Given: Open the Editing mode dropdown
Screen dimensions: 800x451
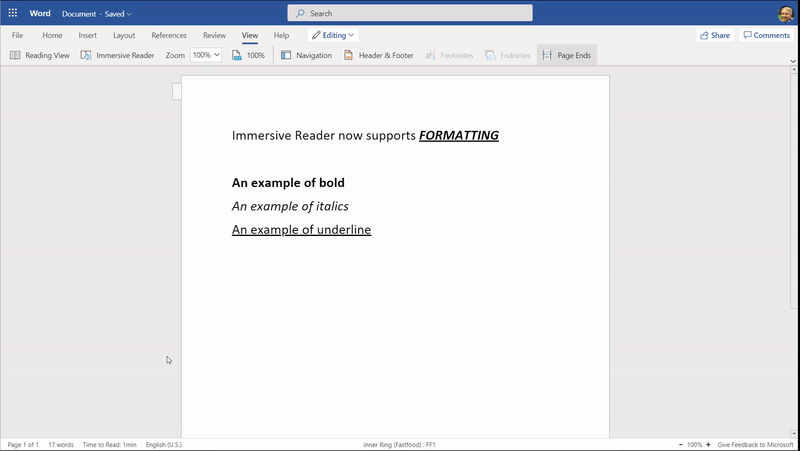Looking at the screenshot, I should [333, 35].
